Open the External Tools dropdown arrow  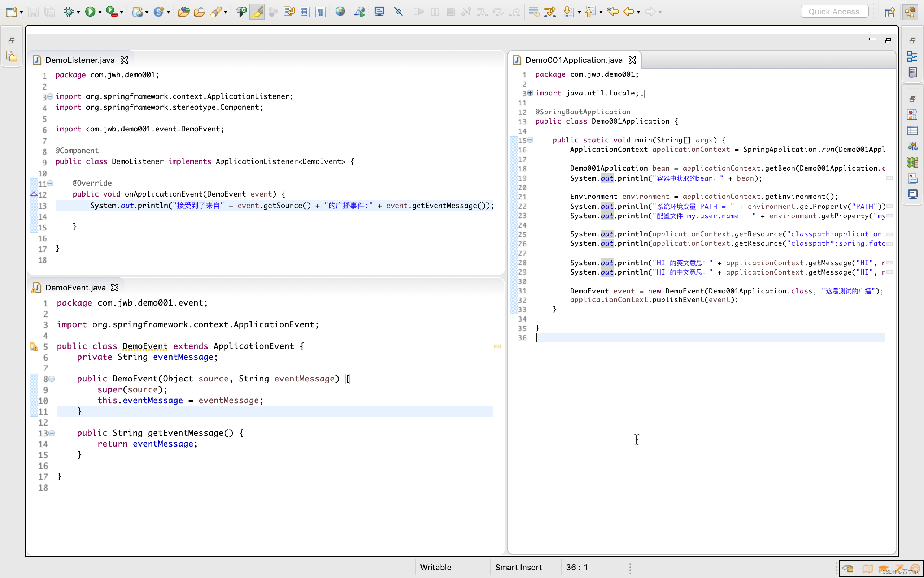point(121,12)
